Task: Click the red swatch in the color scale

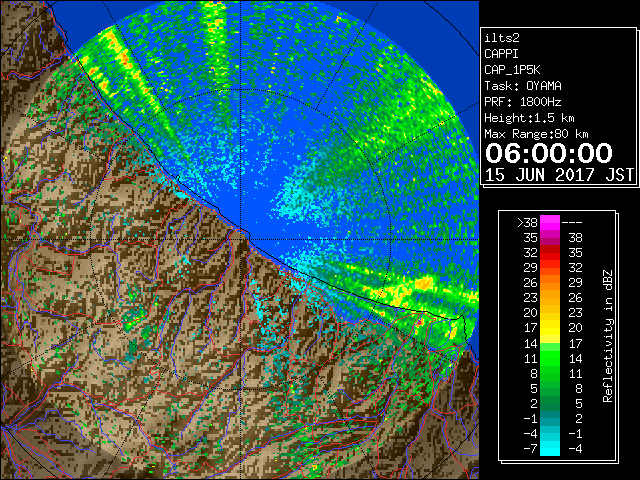Action: [550, 253]
